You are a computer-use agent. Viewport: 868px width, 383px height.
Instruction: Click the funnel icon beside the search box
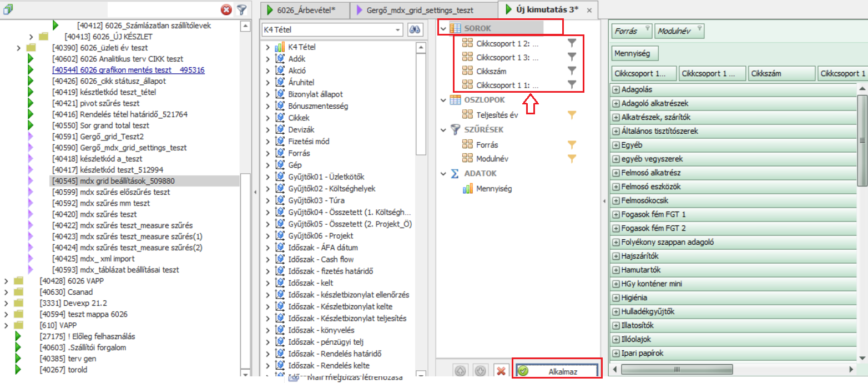241,9
